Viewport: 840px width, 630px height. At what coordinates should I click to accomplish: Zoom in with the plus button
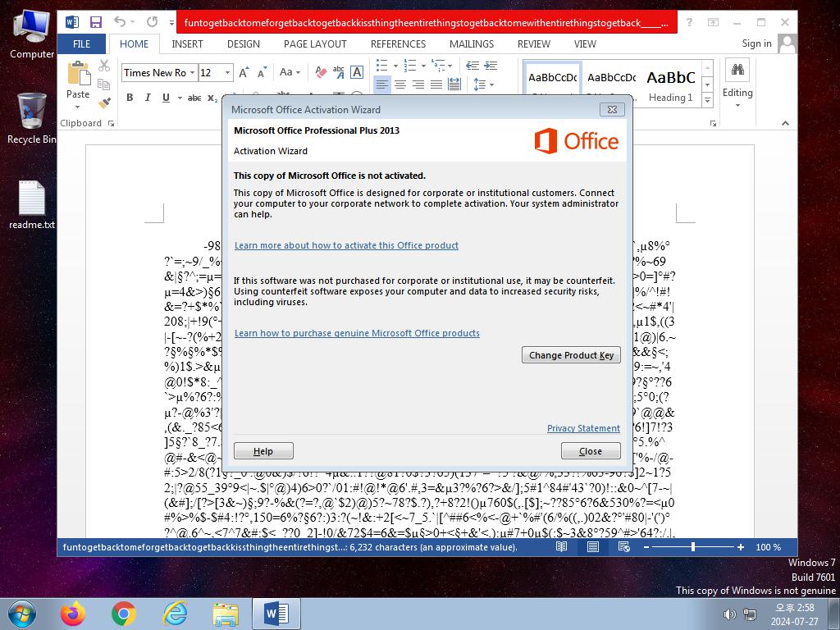click(x=741, y=547)
